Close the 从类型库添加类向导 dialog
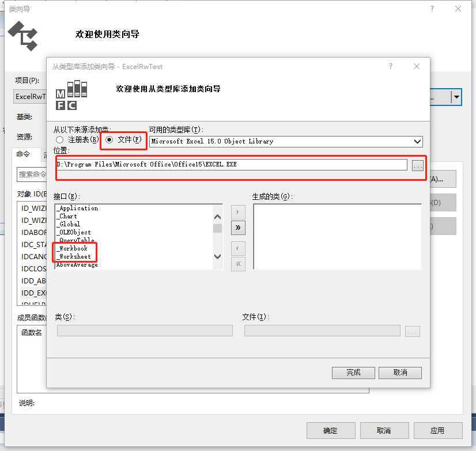Image resolution: width=476 pixels, height=451 pixels. [417, 66]
